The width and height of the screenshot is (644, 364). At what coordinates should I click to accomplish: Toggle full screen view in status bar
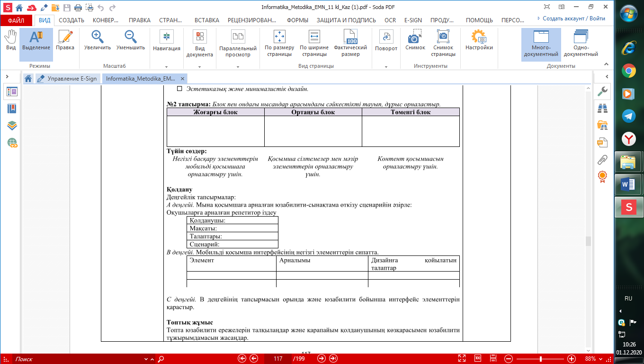pyautogui.click(x=463, y=358)
